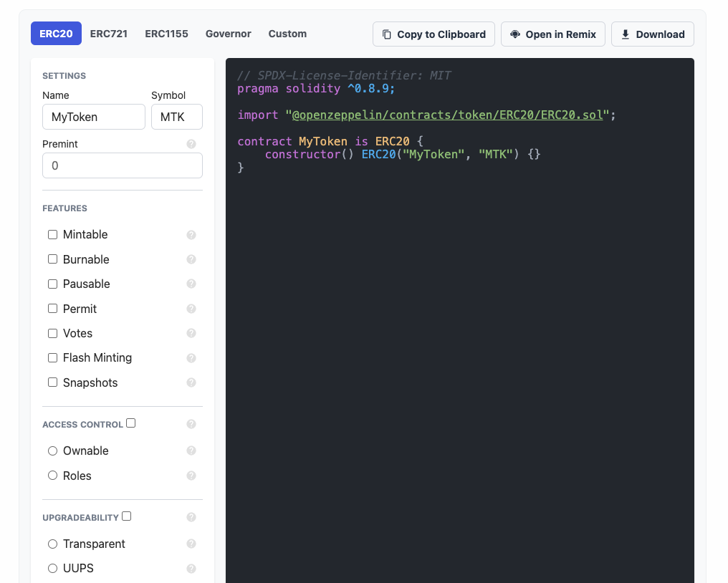728x583 pixels.
Task: Click the SETTINGS section heading
Action: click(x=64, y=76)
